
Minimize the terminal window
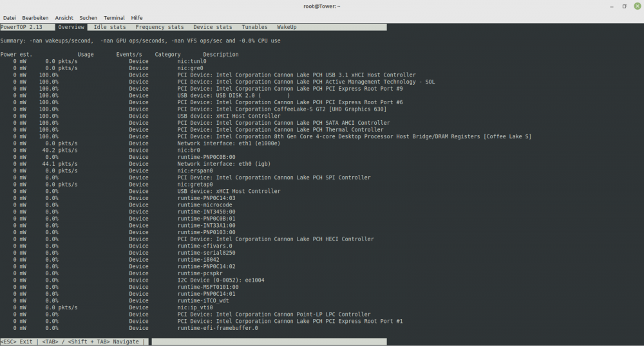tap(612, 6)
